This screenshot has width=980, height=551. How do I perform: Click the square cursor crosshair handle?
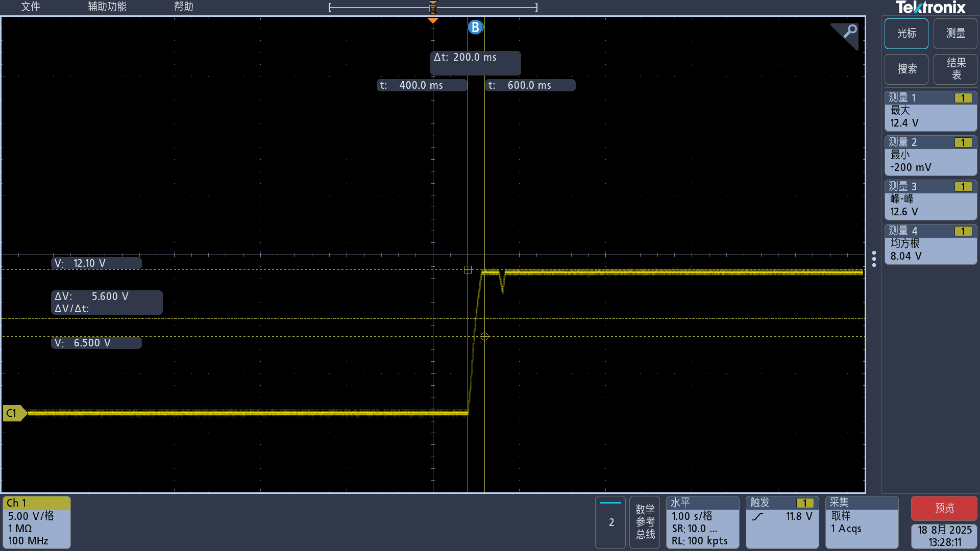[468, 269]
